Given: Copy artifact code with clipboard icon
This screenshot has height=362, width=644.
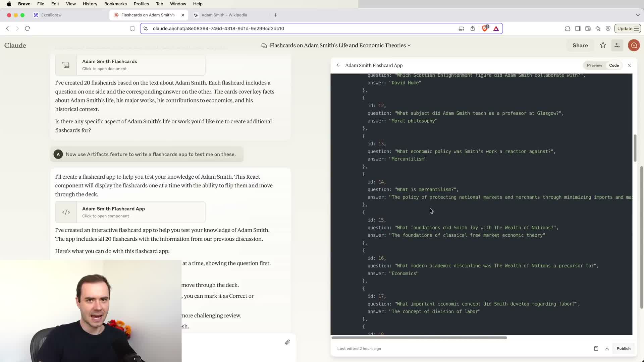Looking at the screenshot, I should pyautogui.click(x=596, y=349).
